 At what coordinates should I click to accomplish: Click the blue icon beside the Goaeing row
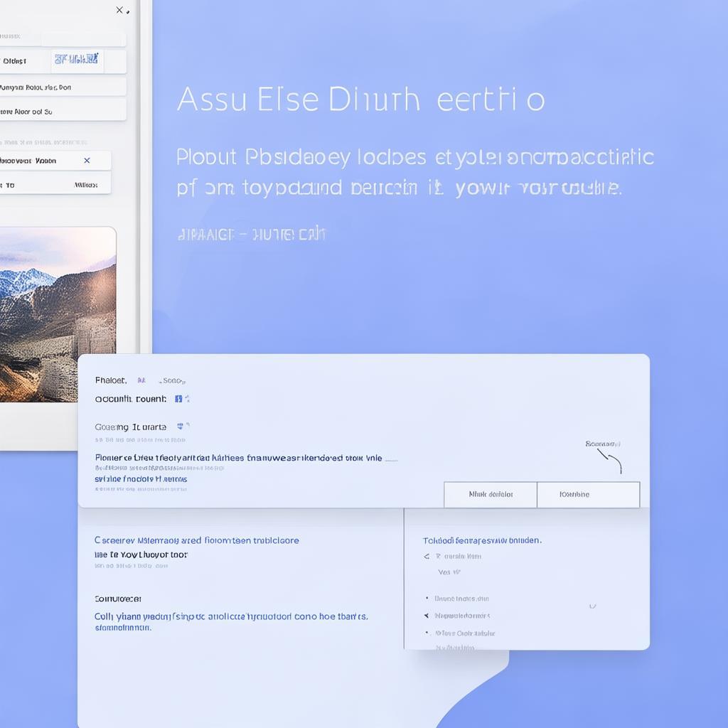pos(181,427)
